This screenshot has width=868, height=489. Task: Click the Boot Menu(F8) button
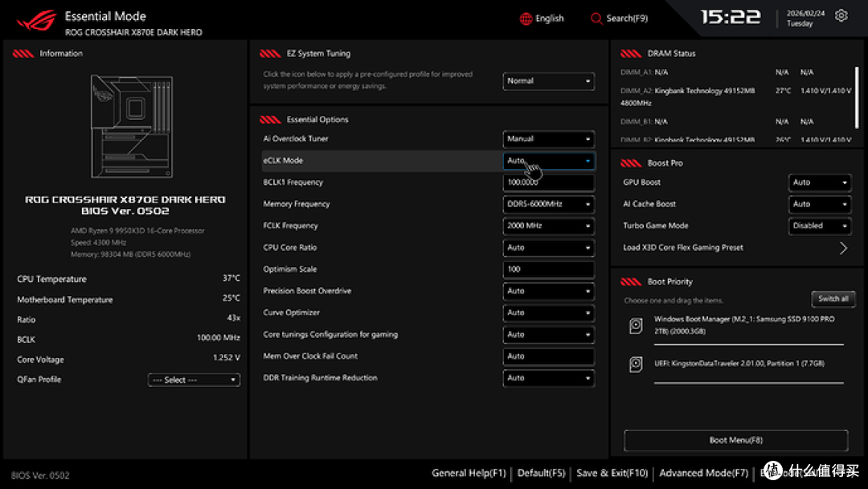point(735,440)
